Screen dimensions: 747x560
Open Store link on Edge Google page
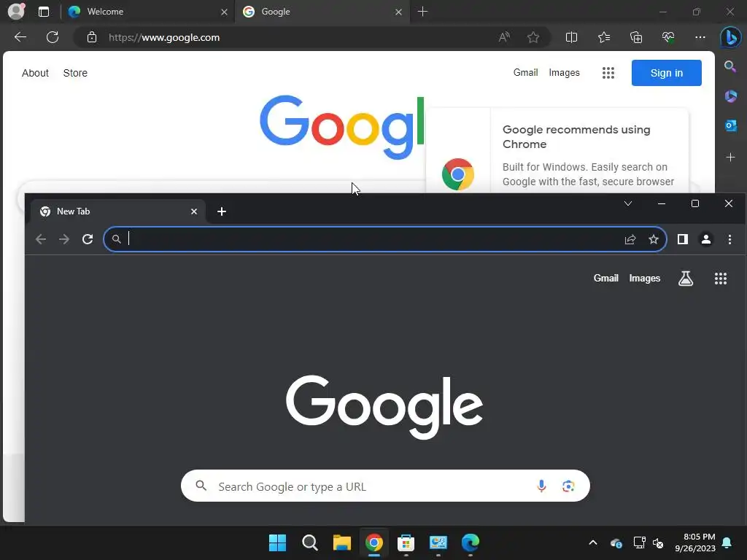click(x=75, y=73)
